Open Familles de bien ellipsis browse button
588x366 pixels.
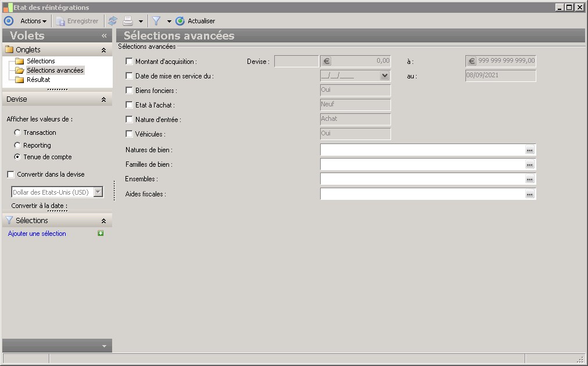point(529,164)
